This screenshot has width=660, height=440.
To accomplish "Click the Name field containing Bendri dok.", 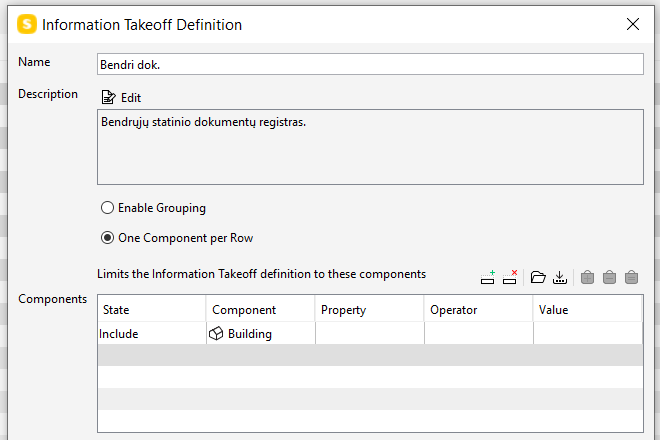I will click(x=370, y=64).
